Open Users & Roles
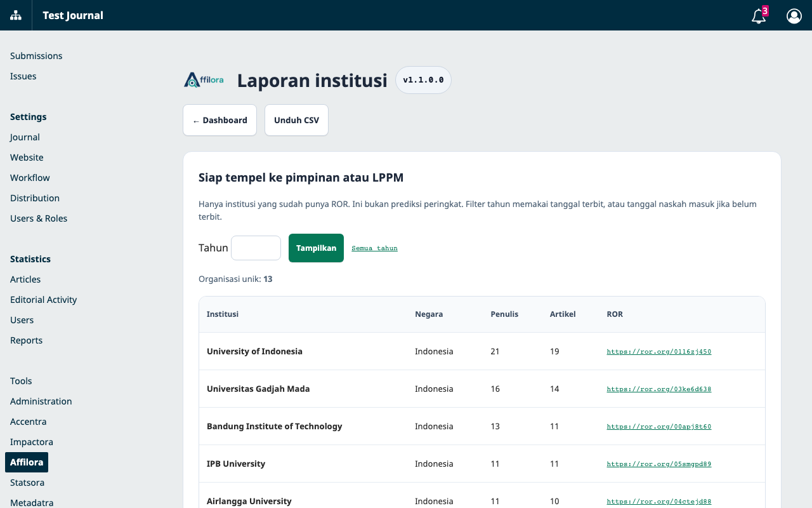 tap(39, 218)
